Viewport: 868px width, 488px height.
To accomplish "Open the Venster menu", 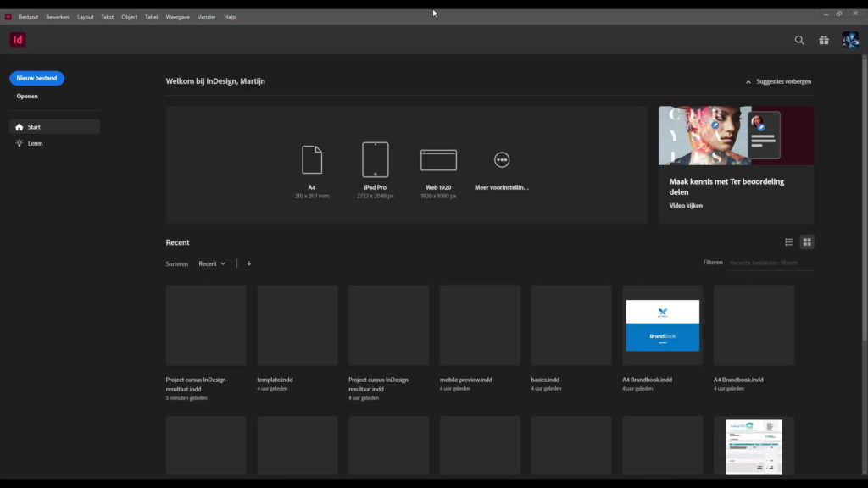I will click(207, 17).
